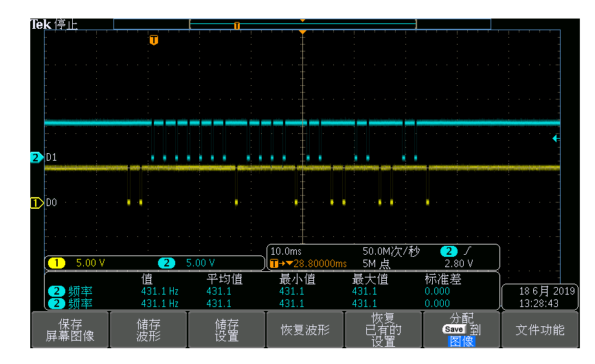Select the 10.0ms timebase readout
Image resolution: width=595 pixels, height=364 pixels.
[286, 251]
